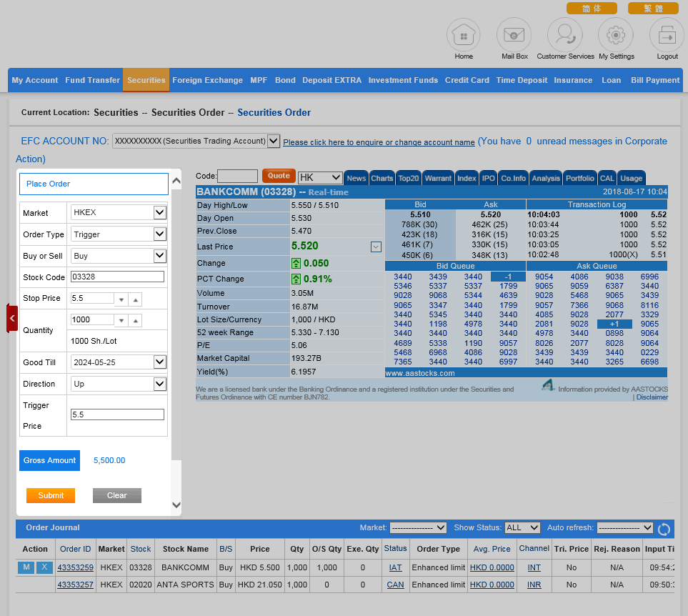Switch to the Charts tab
Viewport: 688px width, 616px height.
(382, 178)
